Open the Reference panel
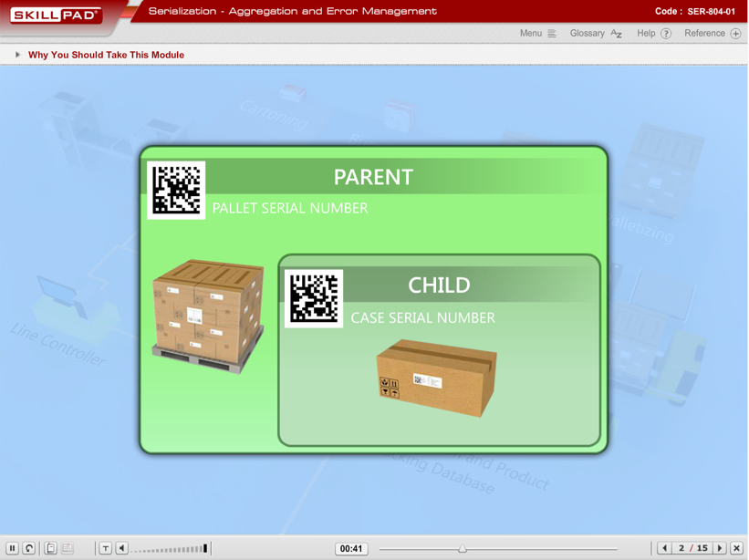This screenshot has width=749, height=560. click(x=713, y=34)
